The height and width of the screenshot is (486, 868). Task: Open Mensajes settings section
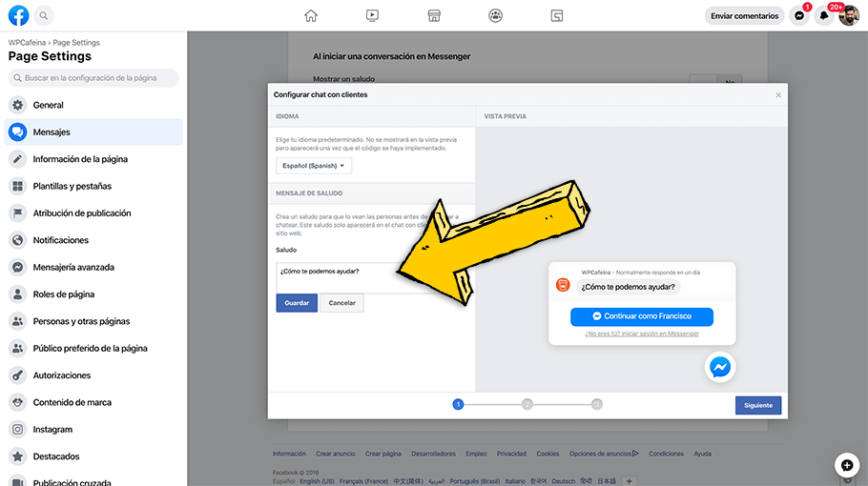pyautogui.click(x=93, y=132)
